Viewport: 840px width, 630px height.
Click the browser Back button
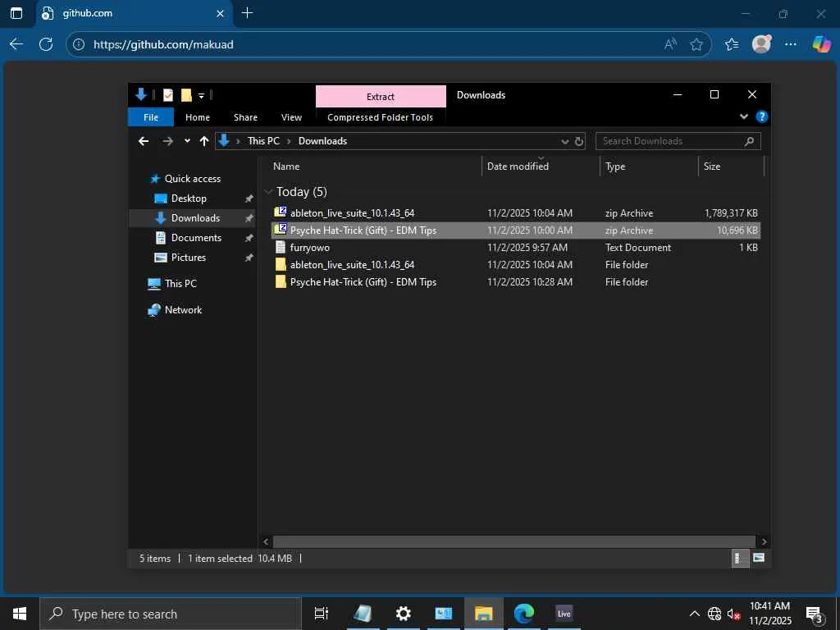pos(16,44)
